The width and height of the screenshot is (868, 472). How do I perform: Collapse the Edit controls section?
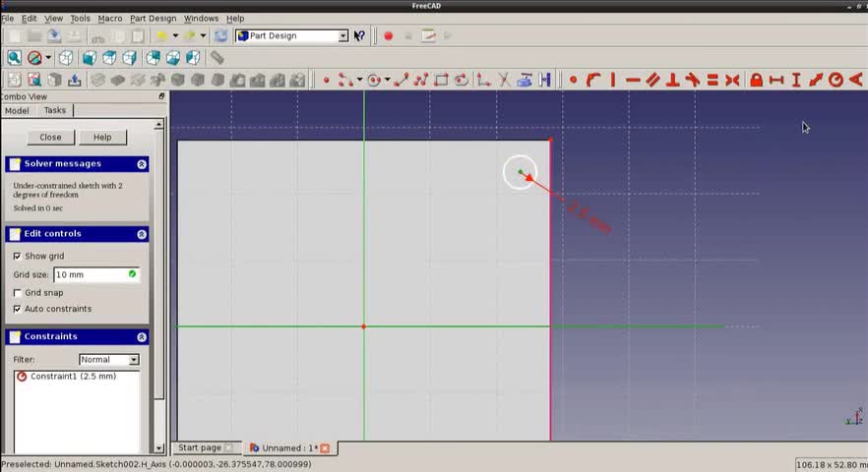pyautogui.click(x=141, y=234)
